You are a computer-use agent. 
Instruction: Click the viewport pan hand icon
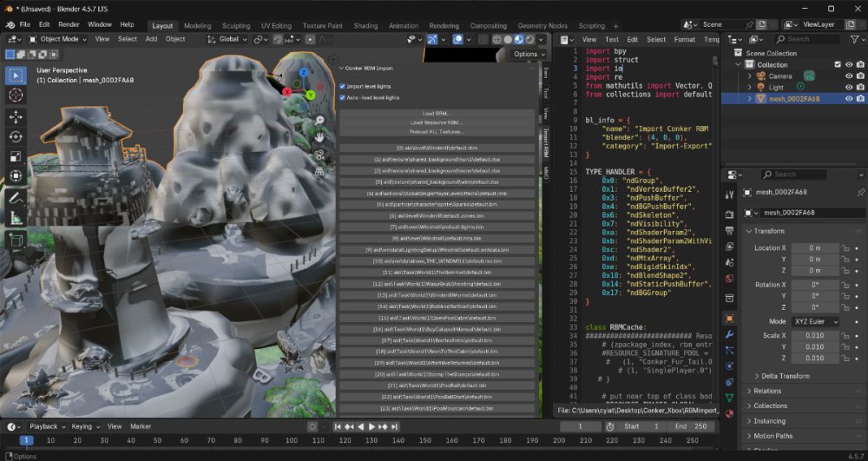coord(320,137)
